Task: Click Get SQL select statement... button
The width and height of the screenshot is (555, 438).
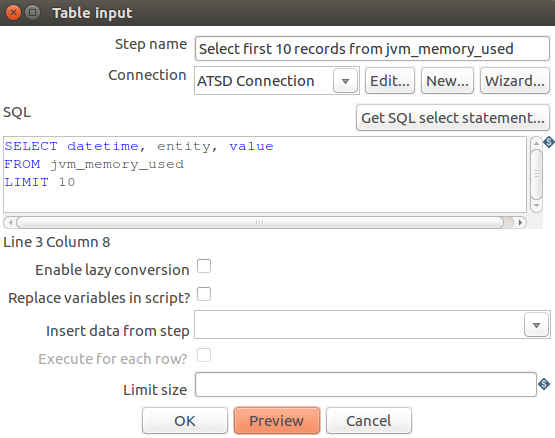Action: click(x=453, y=118)
